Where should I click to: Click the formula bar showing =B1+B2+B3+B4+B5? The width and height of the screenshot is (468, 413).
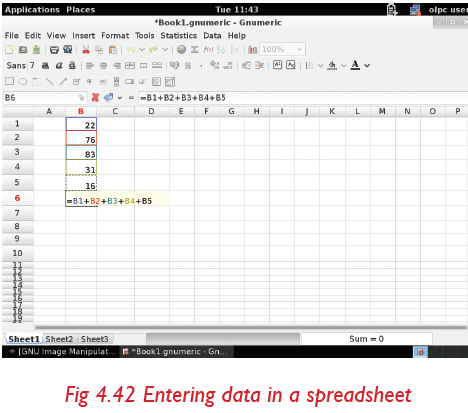point(303,98)
